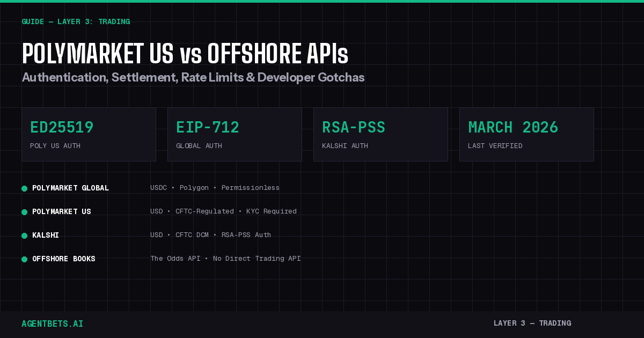
Task: Select the ED25519 auth card
Action: (x=89, y=134)
